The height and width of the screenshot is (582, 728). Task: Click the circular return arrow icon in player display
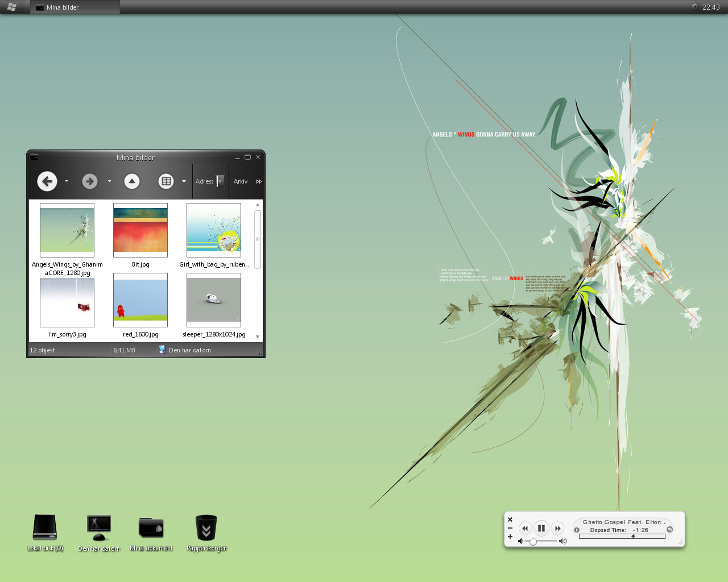point(670,529)
